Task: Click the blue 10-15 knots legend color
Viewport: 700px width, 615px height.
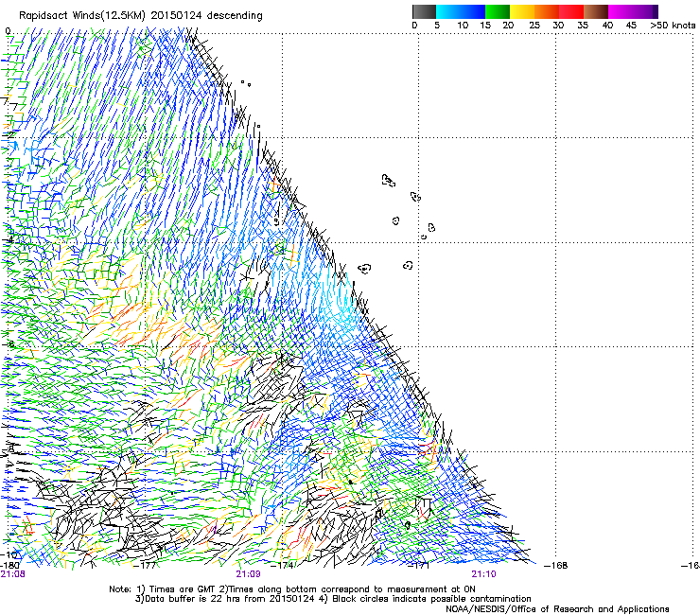Action: point(473,11)
